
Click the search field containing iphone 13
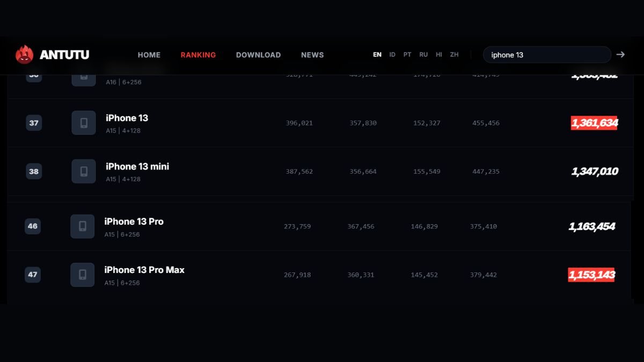click(546, 55)
